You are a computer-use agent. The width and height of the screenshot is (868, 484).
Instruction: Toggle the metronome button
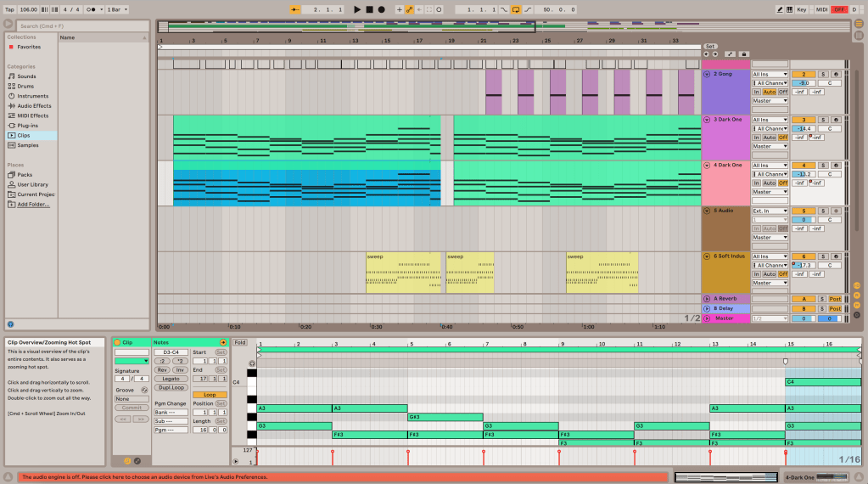click(90, 9)
